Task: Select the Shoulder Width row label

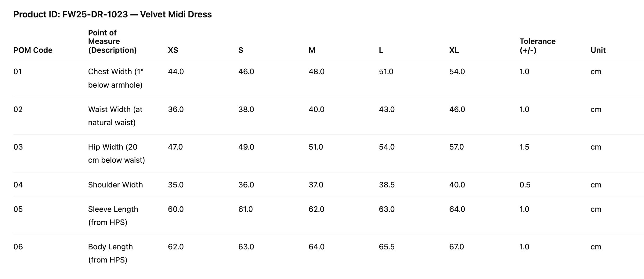Action: [x=115, y=185]
